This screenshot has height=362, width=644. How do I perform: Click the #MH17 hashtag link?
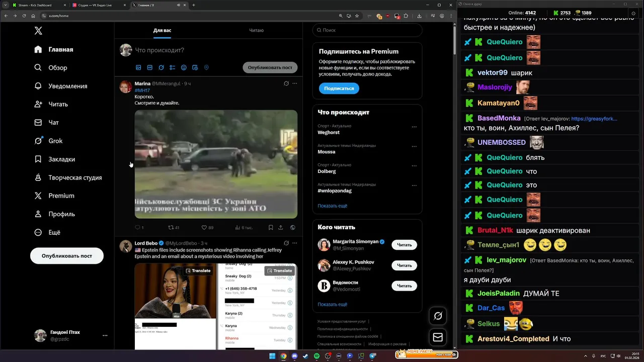[x=142, y=90]
